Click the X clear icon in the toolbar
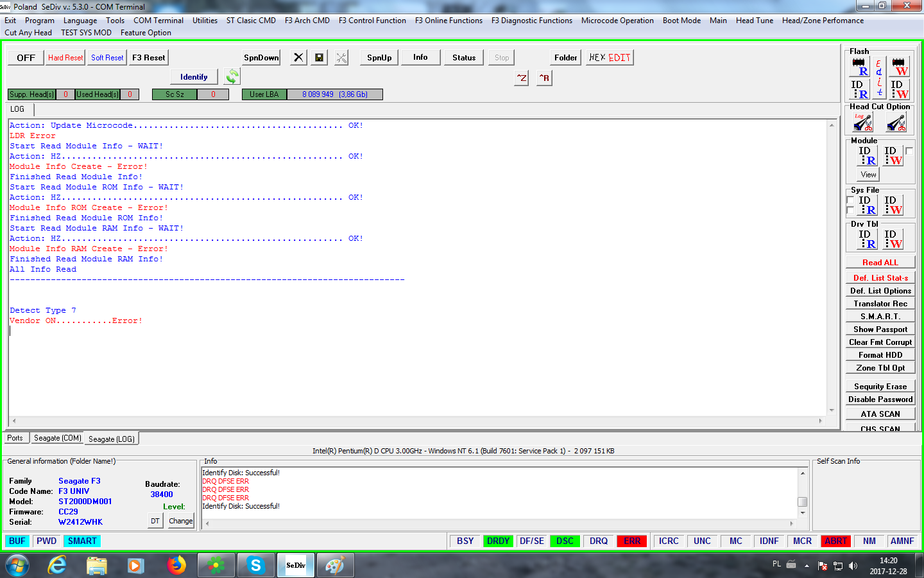The height and width of the screenshot is (578, 924). click(x=298, y=58)
